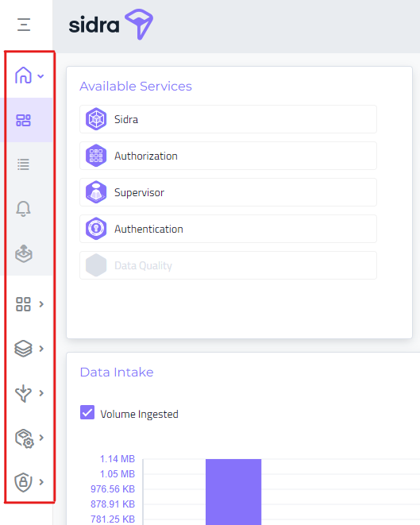Expand chevron next to layers icon
This screenshot has width=420, height=525.
pyautogui.click(x=41, y=349)
